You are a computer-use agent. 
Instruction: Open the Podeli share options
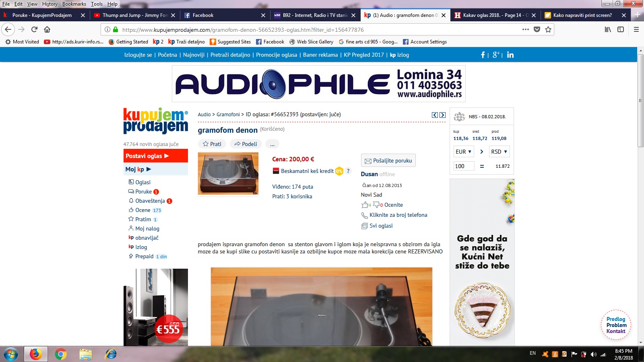246,144
